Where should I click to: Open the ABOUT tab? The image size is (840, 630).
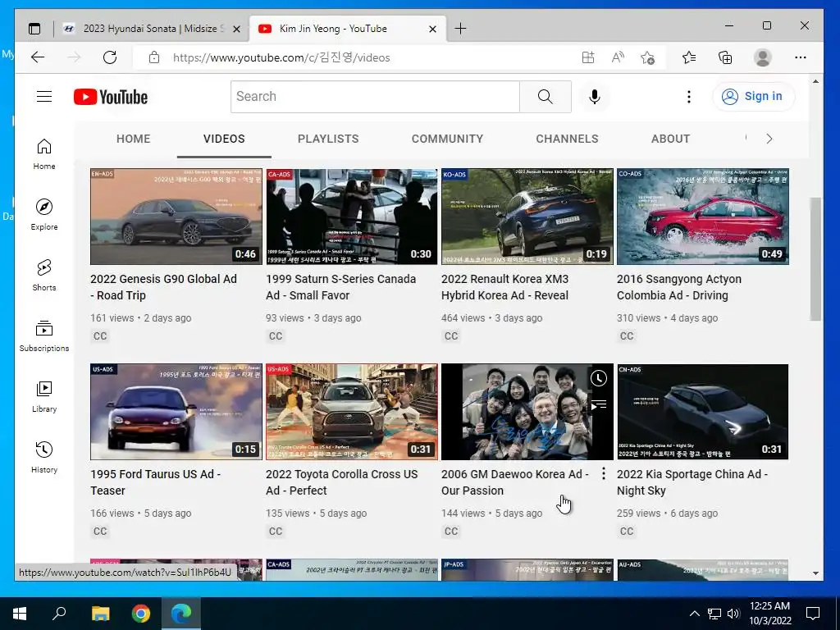point(670,139)
